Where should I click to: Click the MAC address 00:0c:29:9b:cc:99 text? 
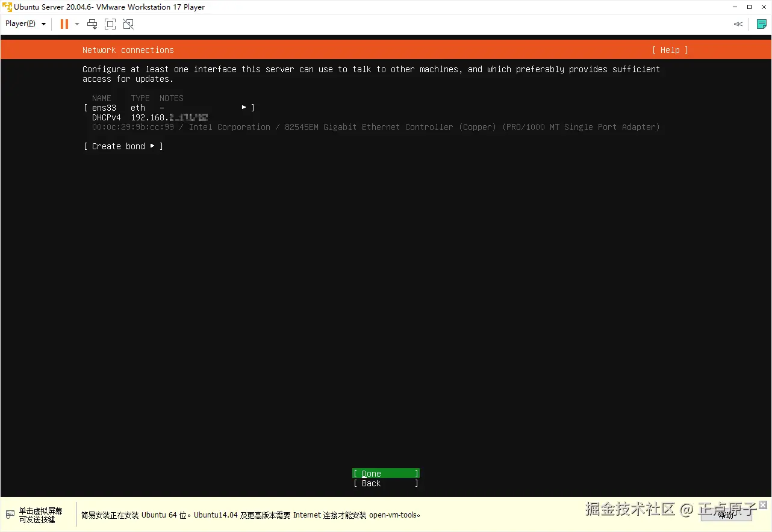pyautogui.click(x=133, y=127)
